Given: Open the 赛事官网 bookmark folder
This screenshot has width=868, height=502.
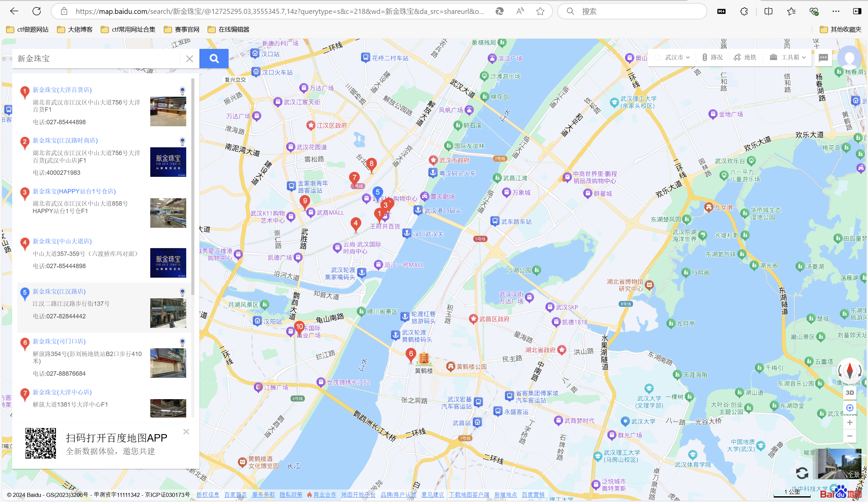Looking at the screenshot, I should 182,30.
